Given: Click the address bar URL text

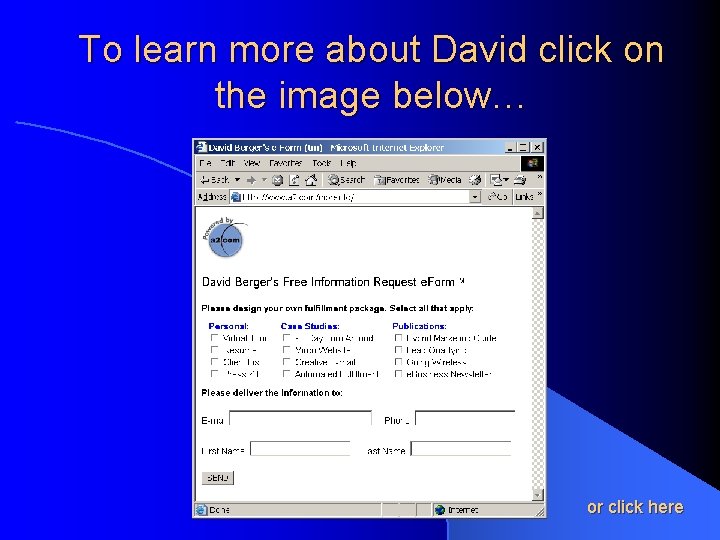Looking at the screenshot, I should click(298, 197).
